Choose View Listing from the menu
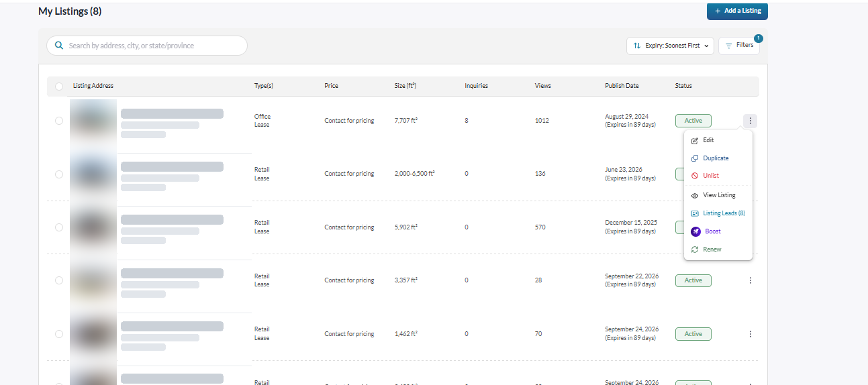This screenshot has height=385, width=868. pos(719,195)
